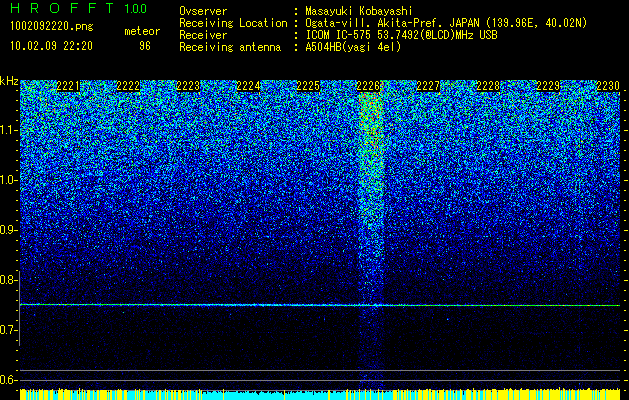The height and width of the screenshot is (400, 629).
Task: Click the 0.6 frequency axis label
Action: (7, 380)
